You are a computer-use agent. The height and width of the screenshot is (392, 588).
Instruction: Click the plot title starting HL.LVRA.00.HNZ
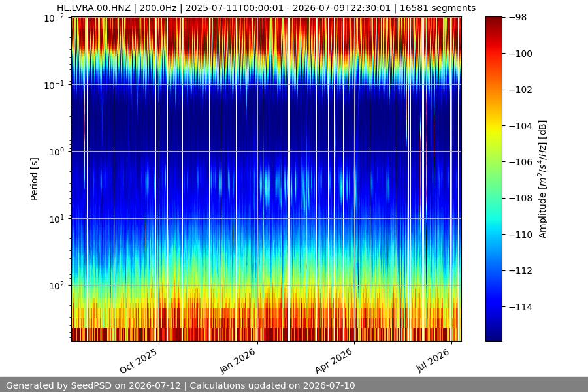pyautogui.click(x=267, y=8)
